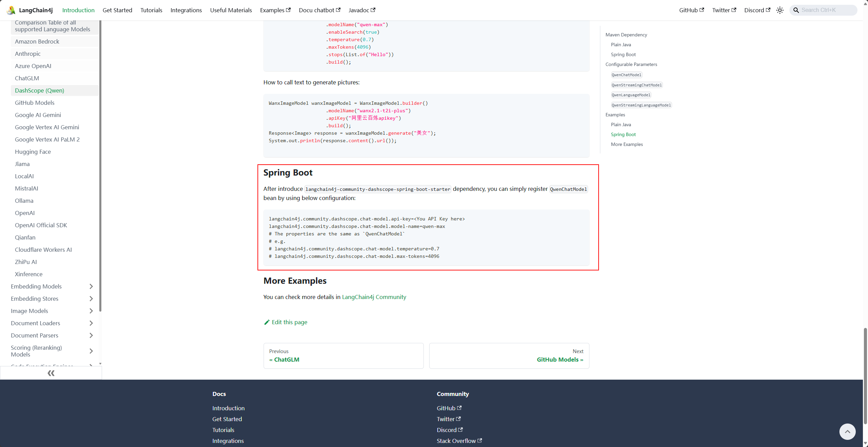Viewport: 868px width, 447px height.
Task: Click the LangChain4j parrot logo icon
Action: pyautogui.click(x=11, y=10)
